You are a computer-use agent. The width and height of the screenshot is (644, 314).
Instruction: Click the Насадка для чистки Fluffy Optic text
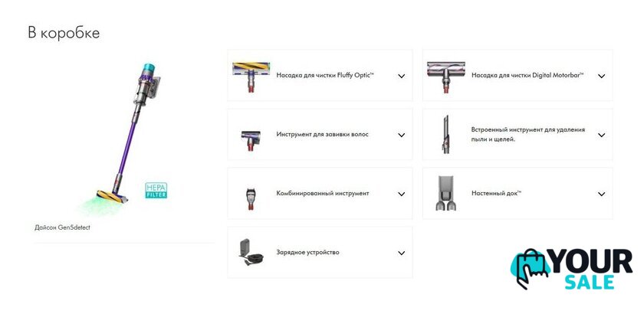click(x=325, y=76)
